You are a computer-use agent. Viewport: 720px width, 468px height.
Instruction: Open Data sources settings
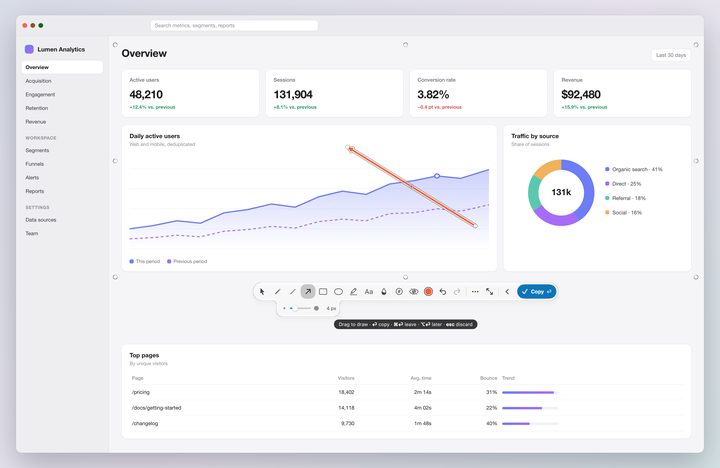click(62, 220)
